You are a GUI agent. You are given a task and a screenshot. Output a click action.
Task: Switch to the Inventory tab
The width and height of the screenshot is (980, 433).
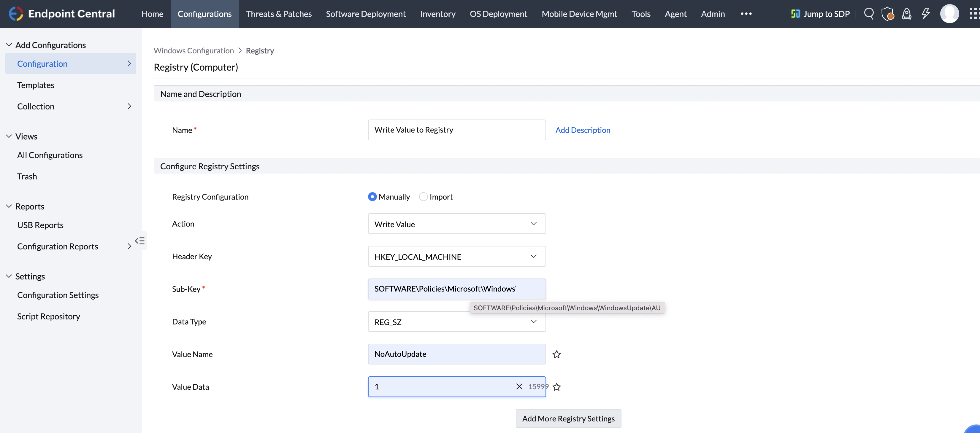click(437, 14)
